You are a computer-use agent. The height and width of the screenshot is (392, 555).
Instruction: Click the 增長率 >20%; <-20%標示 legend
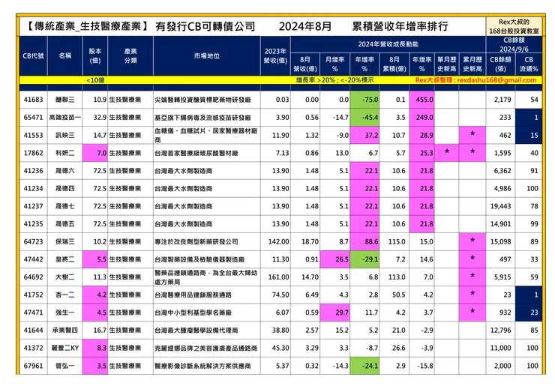[334, 80]
